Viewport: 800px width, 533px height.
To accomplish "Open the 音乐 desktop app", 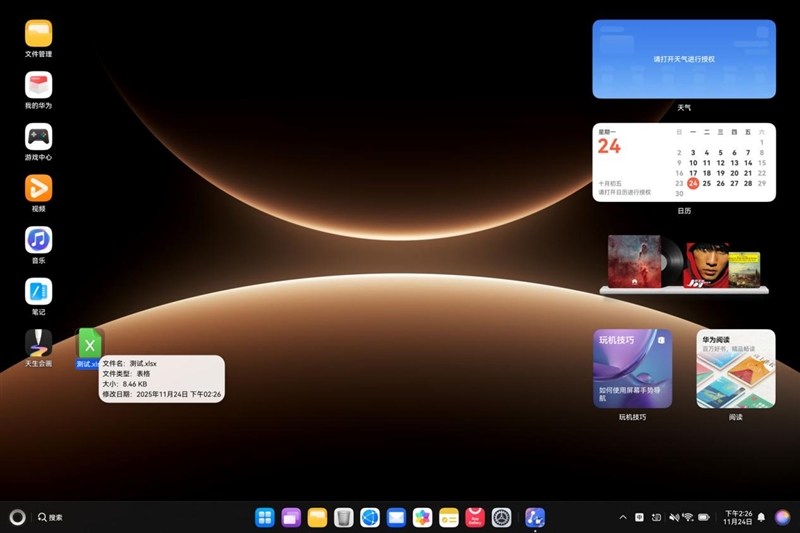I will (x=38, y=240).
